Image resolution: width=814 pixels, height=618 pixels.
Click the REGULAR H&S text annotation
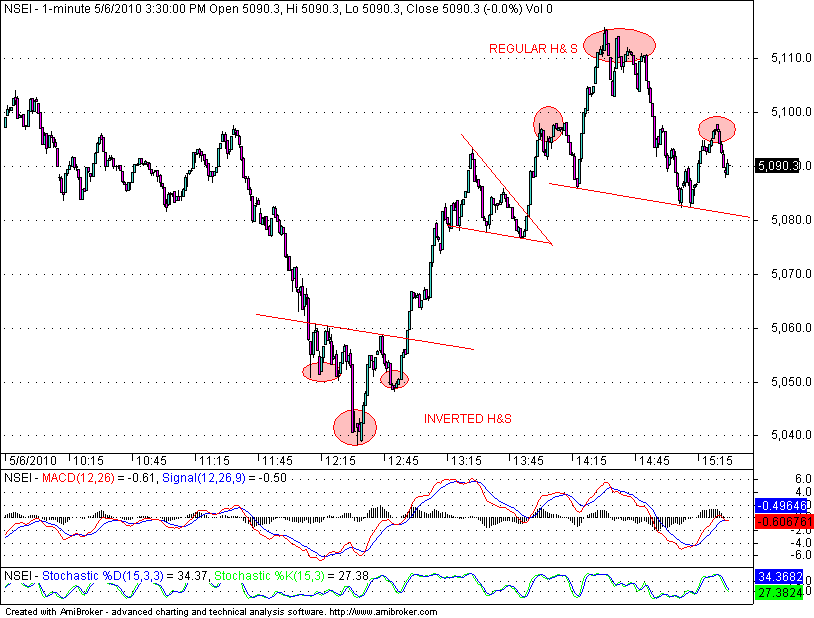534,48
